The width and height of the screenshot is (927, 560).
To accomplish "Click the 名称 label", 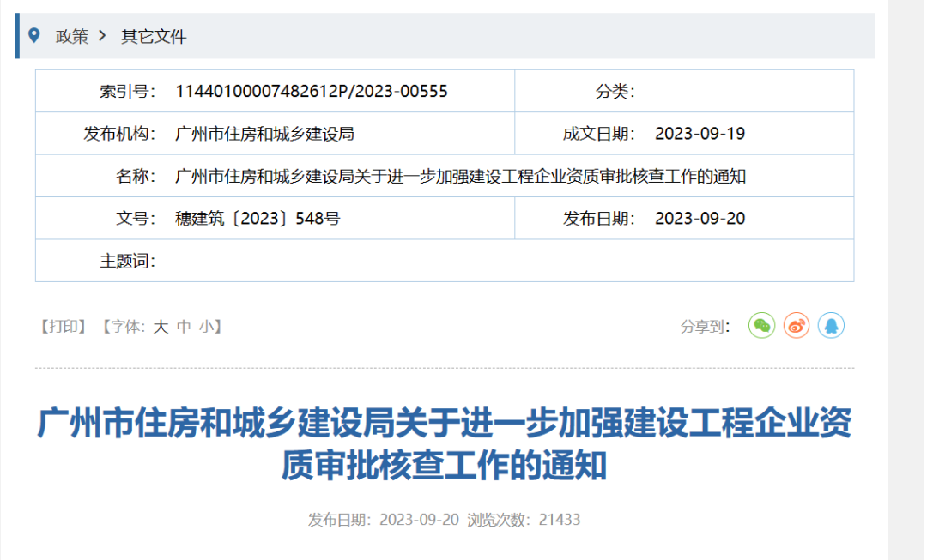I will tap(136, 176).
